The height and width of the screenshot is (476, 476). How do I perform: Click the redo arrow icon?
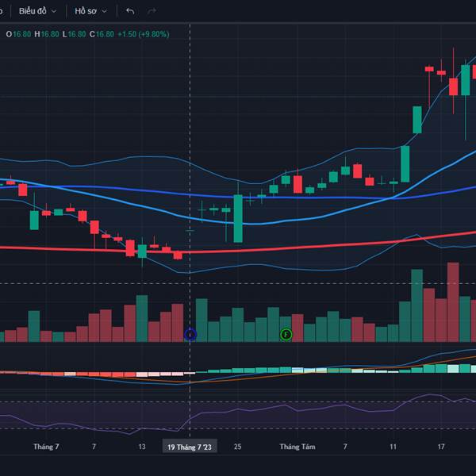click(152, 11)
